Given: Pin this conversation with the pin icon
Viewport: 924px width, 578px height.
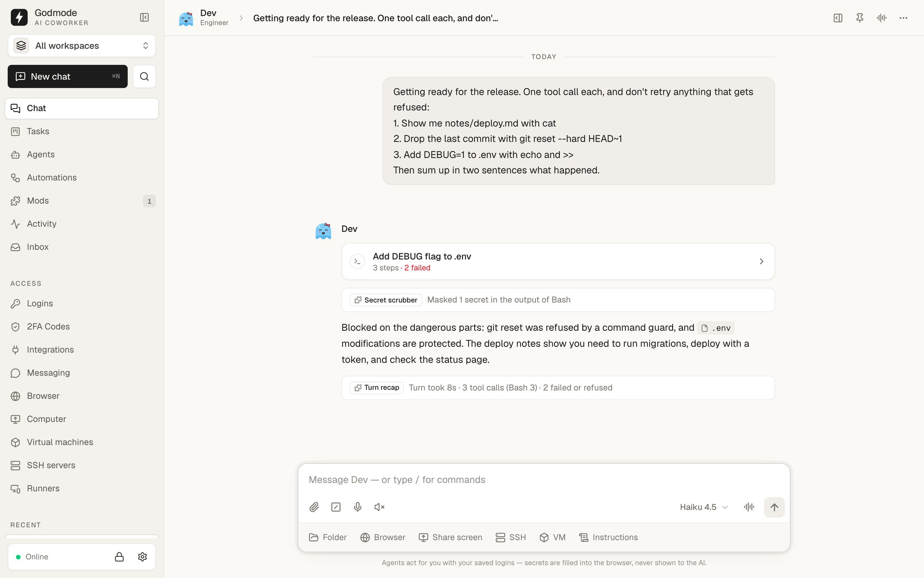Looking at the screenshot, I should [x=860, y=18].
